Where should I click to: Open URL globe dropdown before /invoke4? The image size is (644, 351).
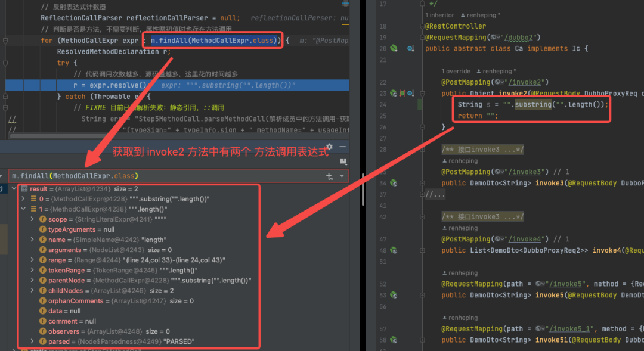(x=500, y=239)
